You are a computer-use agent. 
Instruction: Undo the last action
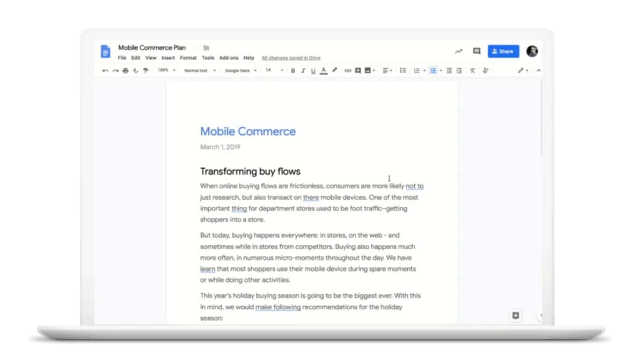(105, 70)
